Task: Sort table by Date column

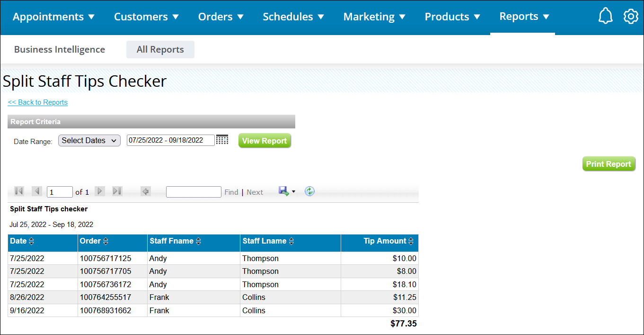Action: tap(31, 242)
